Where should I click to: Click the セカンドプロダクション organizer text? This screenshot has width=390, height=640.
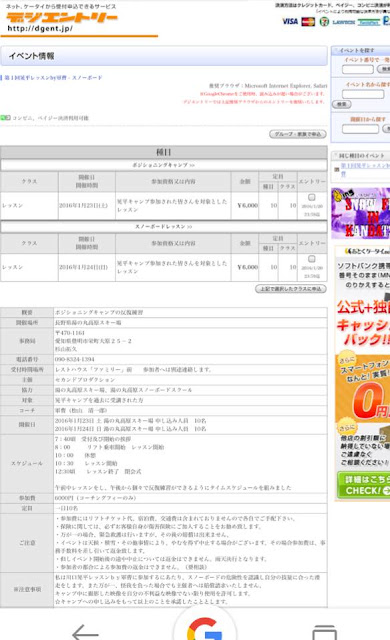85,380
